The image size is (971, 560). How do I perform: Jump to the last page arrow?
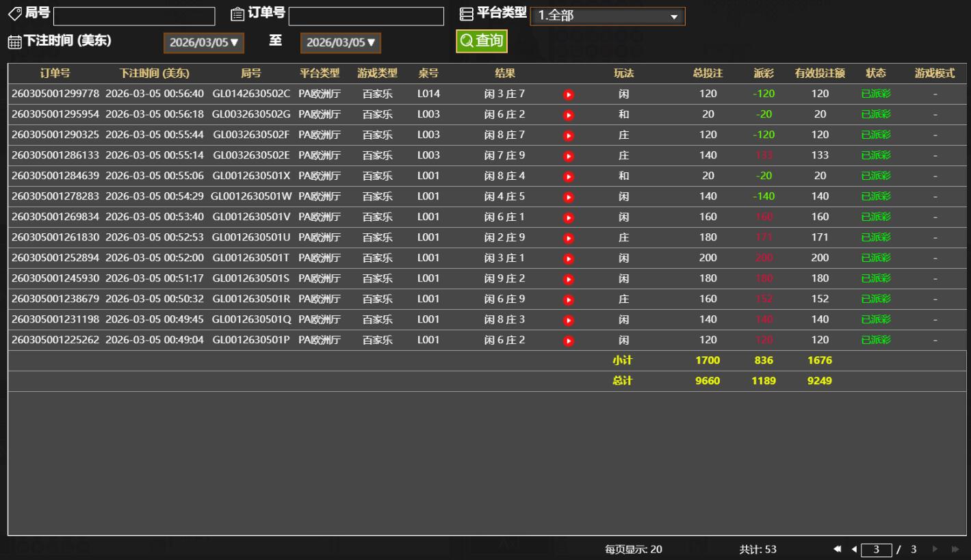tap(955, 549)
